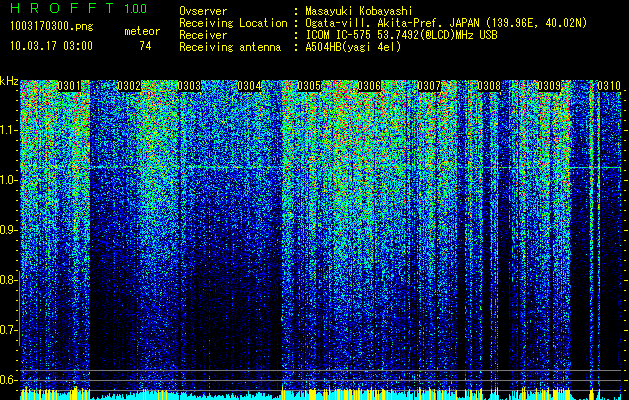
Task: Click the Receiver field label
Action: point(203,35)
